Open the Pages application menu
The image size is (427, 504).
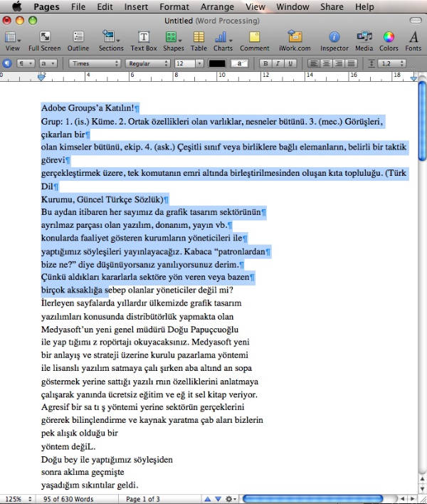coord(46,6)
